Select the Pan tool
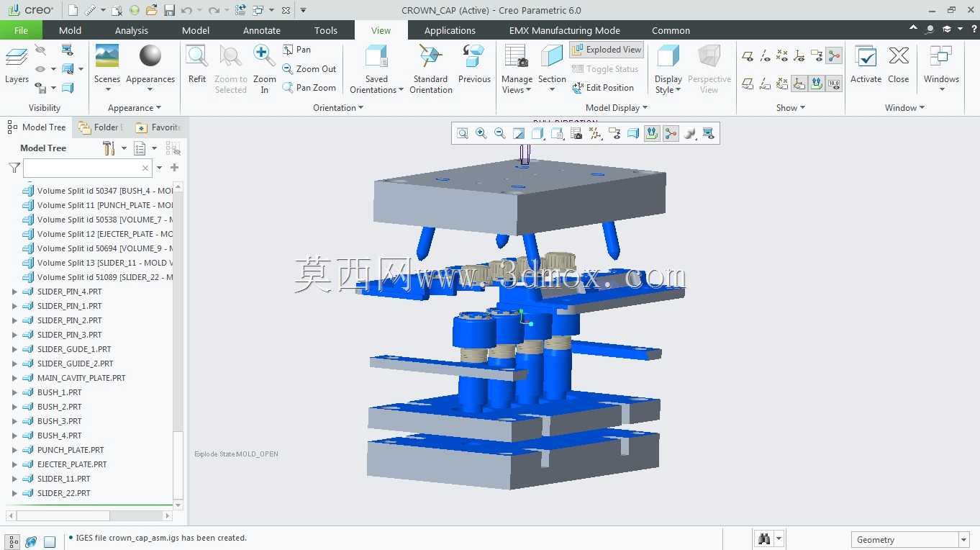The image size is (980, 550). 296,50
